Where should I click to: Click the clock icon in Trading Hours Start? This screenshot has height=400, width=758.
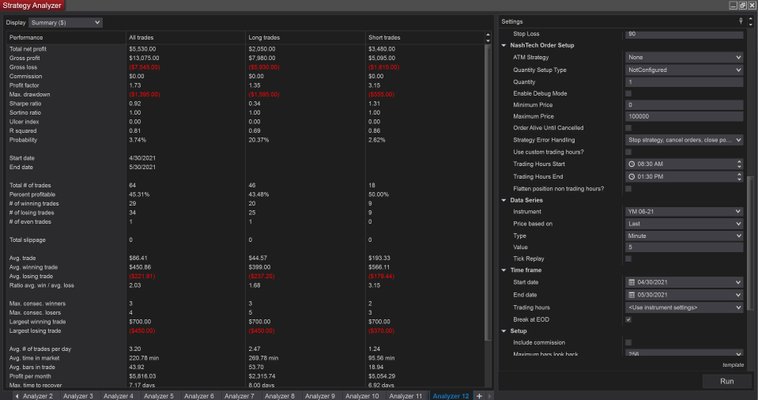(x=631, y=163)
